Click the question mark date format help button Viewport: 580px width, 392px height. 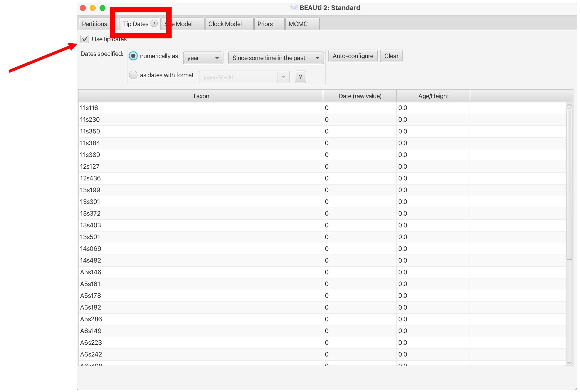click(300, 77)
